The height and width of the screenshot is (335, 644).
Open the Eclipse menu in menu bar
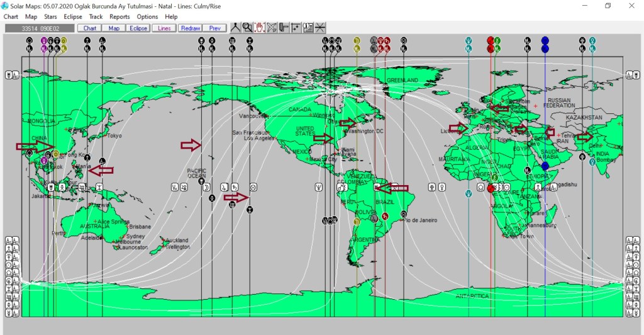point(73,17)
